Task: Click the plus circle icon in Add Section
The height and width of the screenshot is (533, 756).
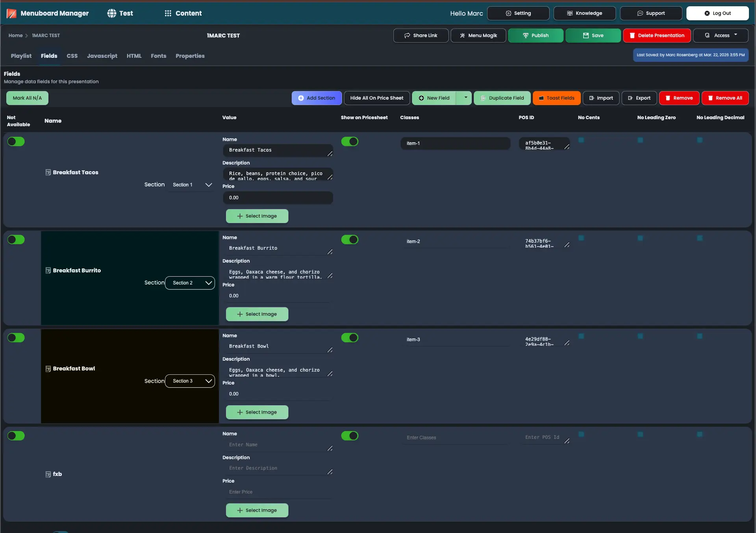Action: coord(301,98)
